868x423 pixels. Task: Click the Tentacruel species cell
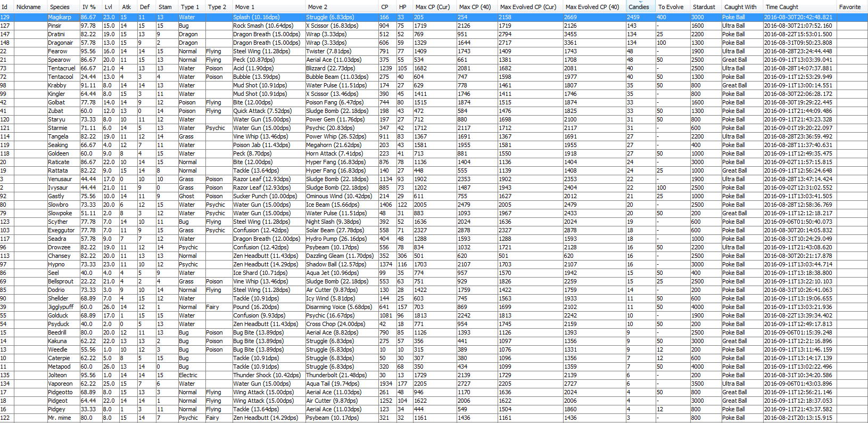coord(63,68)
